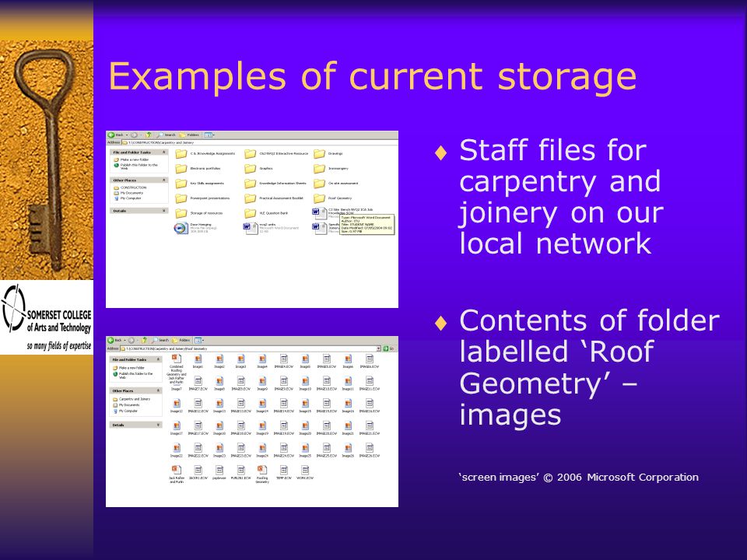The image size is (747, 560).
Task: Select the Storage of resources folder
Action: (x=199, y=213)
